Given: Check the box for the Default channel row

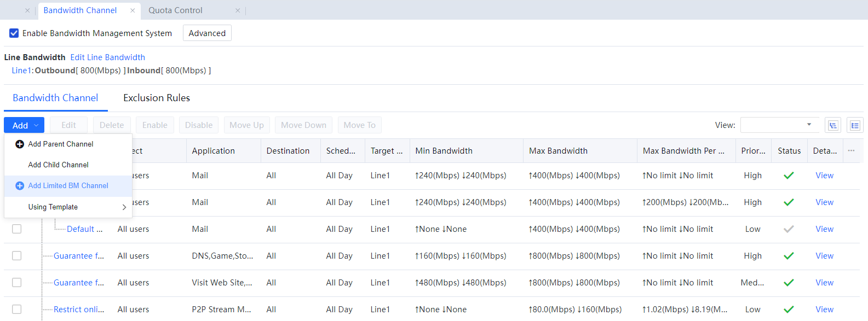Looking at the screenshot, I should click(17, 229).
